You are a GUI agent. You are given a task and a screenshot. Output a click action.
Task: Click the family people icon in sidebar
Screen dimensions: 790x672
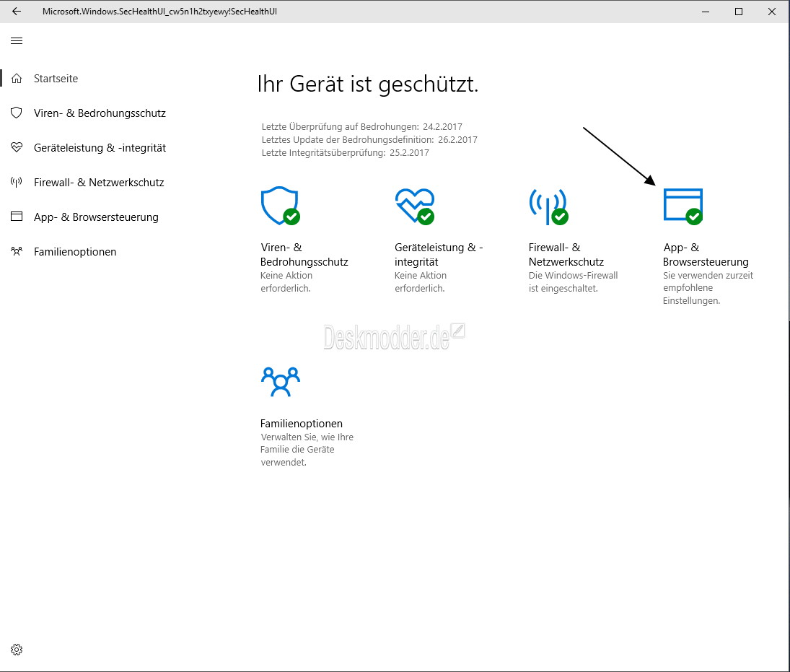tap(17, 251)
